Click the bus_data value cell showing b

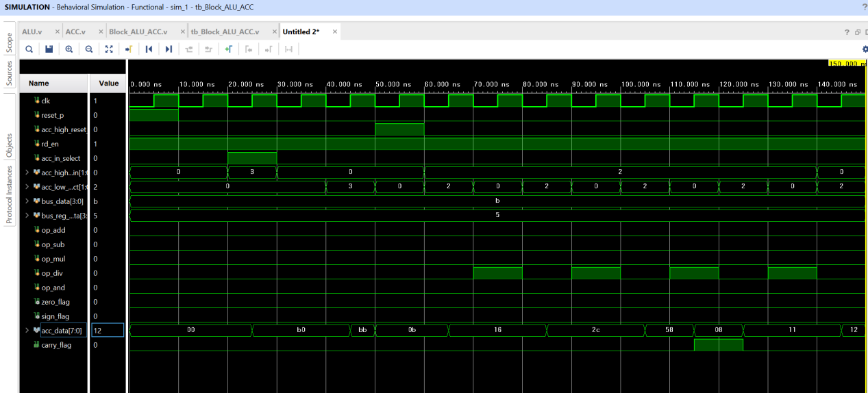coord(107,201)
